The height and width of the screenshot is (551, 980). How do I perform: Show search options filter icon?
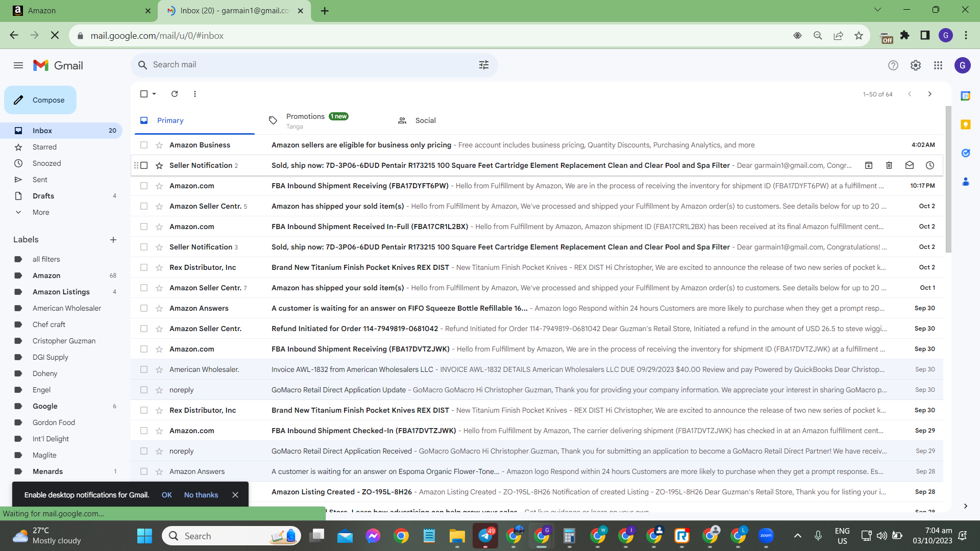pyautogui.click(x=484, y=65)
